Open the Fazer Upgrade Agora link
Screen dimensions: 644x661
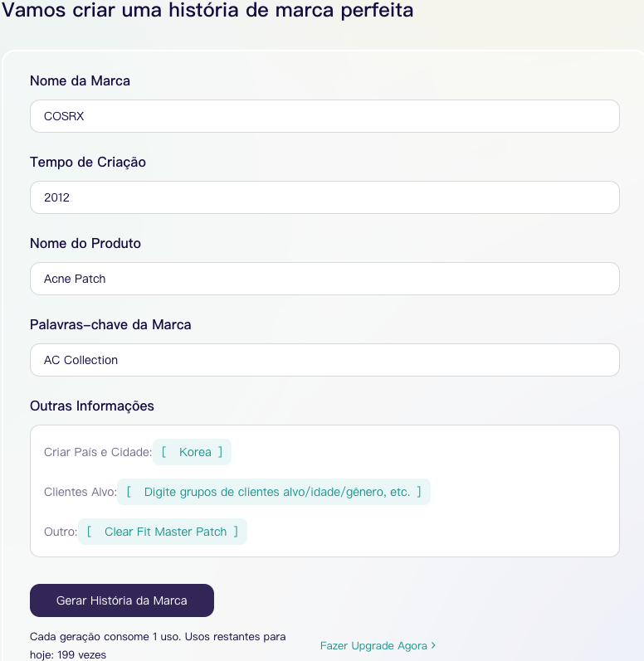pos(373,645)
